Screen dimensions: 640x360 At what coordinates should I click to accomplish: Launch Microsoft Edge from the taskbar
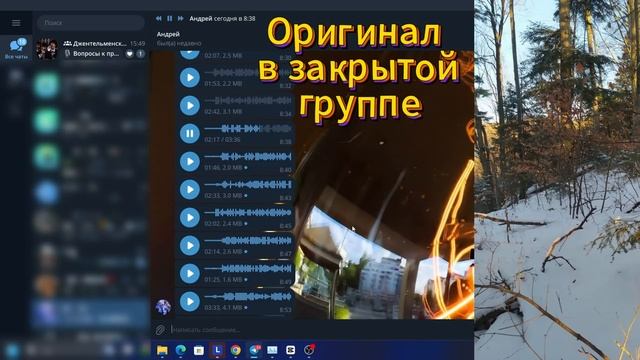[181, 350]
